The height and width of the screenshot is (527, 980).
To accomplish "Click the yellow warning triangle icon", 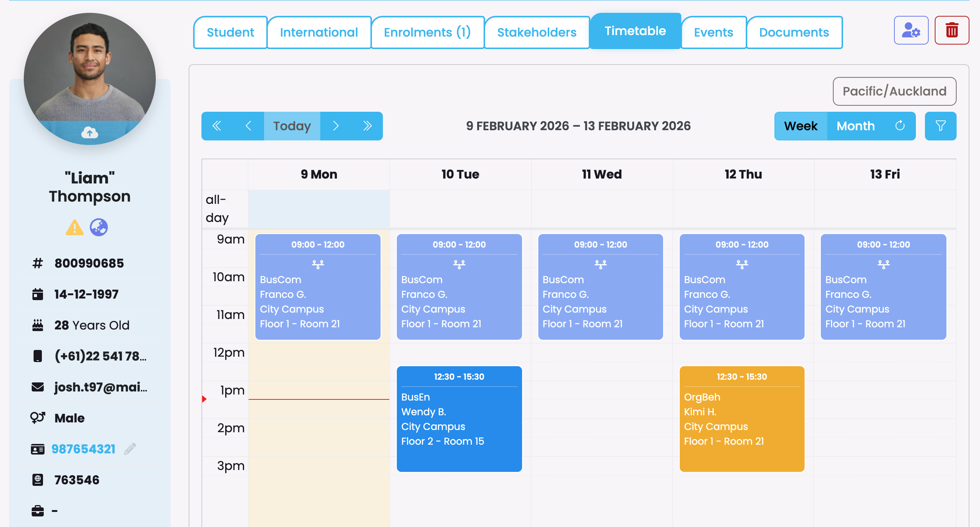I will tap(75, 228).
